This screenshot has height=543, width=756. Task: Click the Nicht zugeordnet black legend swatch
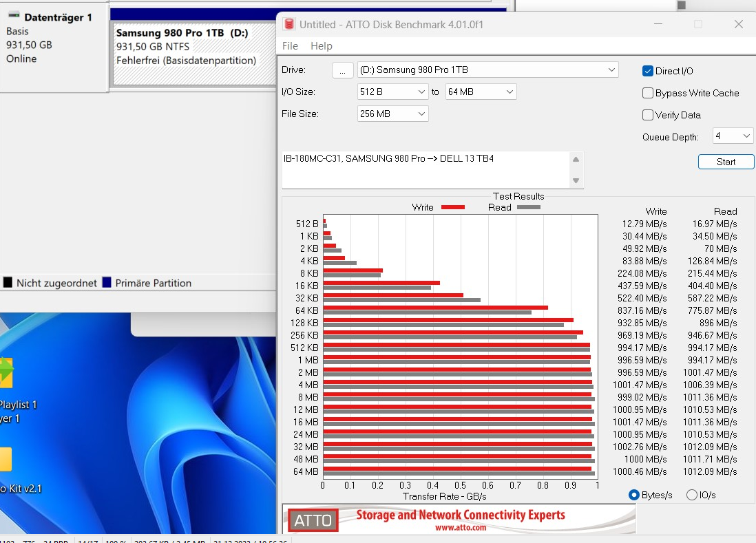[x=8, y=282]
